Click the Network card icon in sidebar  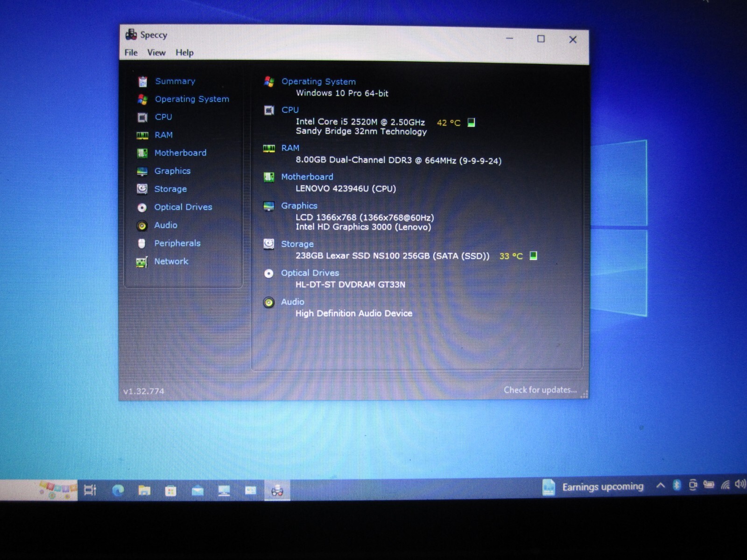[x=141, y=262]
